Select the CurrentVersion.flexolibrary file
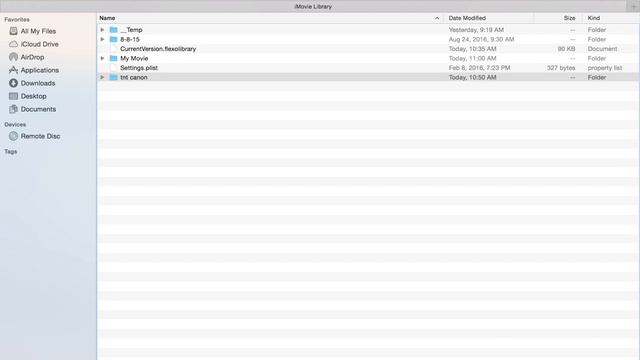The width and height of the screenshot is (640, 360). click(158, 49)
